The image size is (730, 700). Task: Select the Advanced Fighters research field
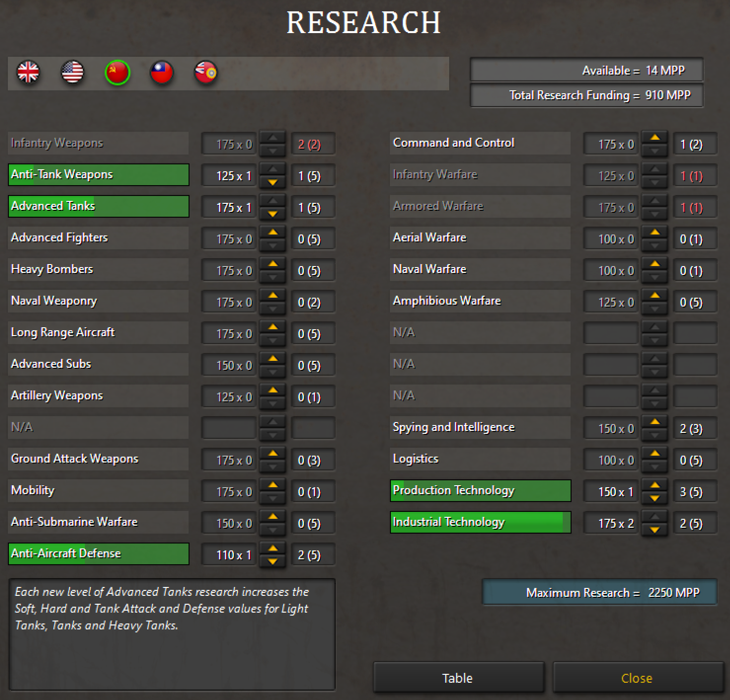[x=99, y=238]
